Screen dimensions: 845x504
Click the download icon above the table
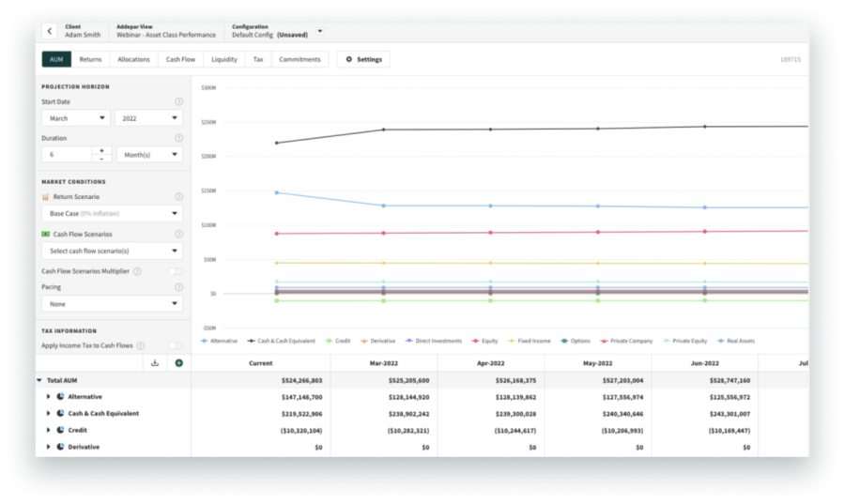[156, 363]
